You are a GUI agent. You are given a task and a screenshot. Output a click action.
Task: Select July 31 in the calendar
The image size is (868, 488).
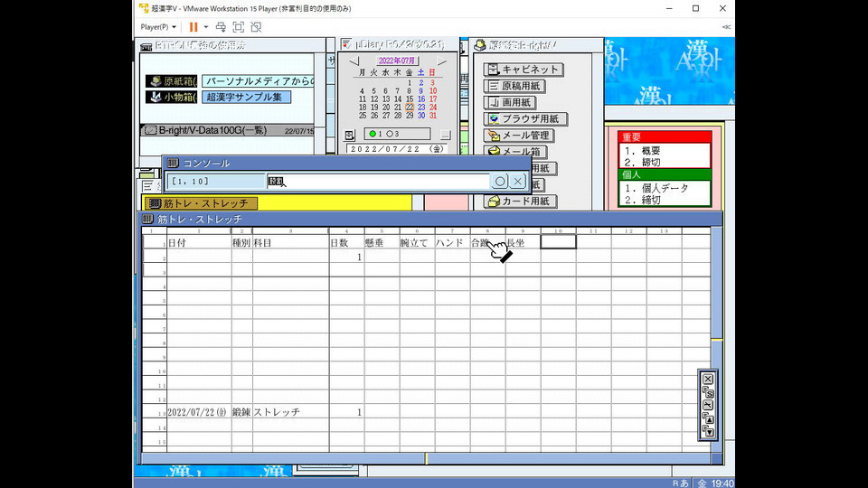[433, 116]
